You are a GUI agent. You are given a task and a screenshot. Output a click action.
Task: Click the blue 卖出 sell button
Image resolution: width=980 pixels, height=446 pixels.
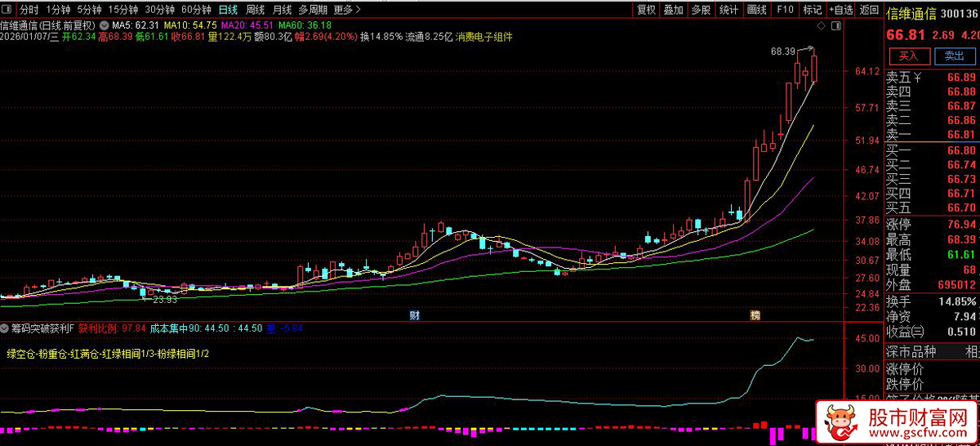point(954,56)
